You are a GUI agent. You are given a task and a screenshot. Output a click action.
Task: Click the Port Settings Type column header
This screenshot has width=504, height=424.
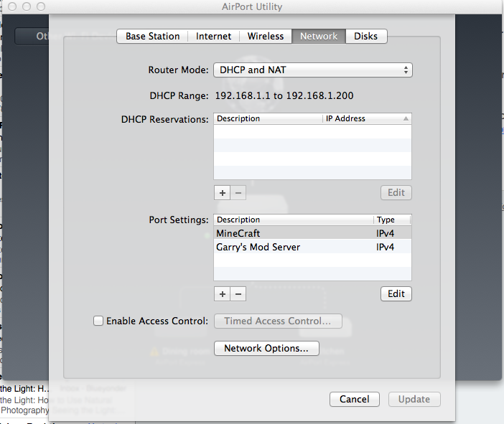(392, 220)
